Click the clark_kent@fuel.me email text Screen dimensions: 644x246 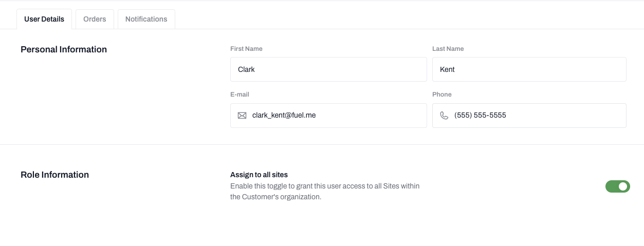tap(284, 116)
